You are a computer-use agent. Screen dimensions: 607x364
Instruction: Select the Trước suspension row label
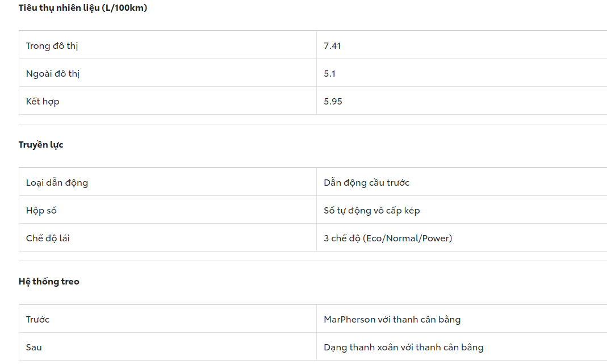(37, 319)
